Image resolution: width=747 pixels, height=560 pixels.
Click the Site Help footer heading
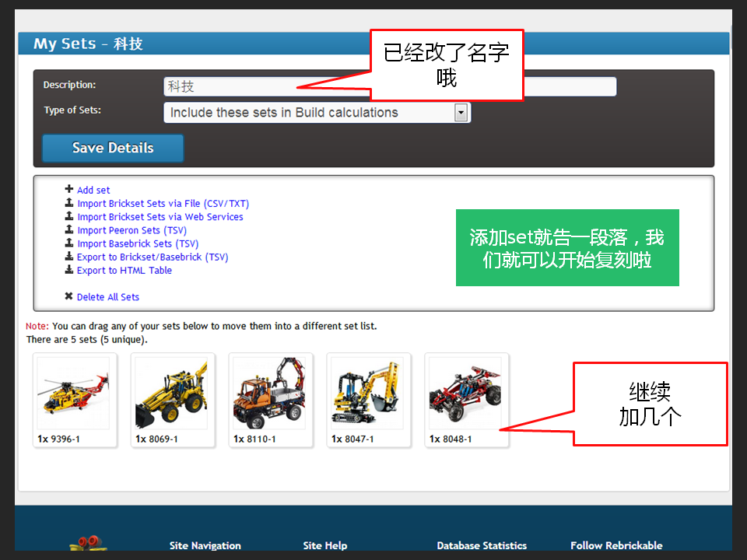pyautogui.click(x=325, y=546)
